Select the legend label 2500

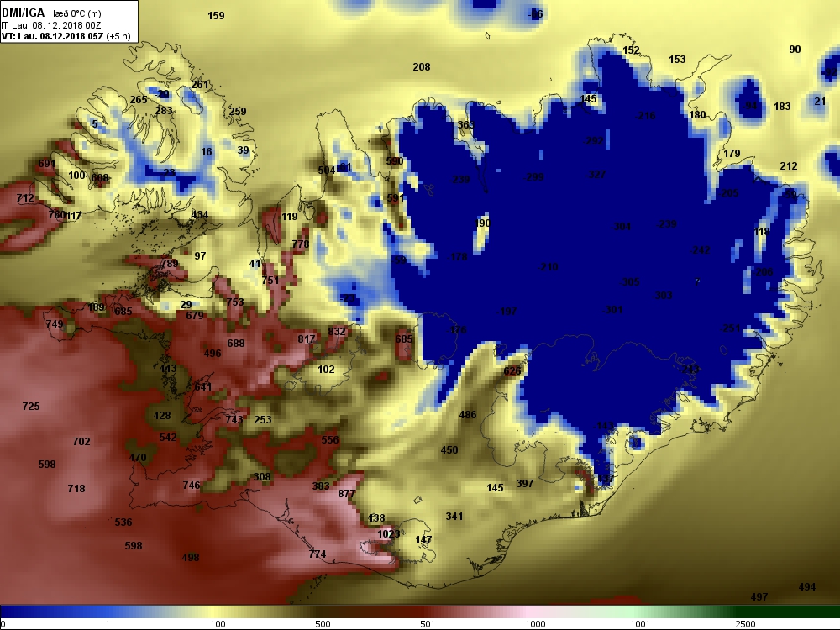tap(745, 624)
